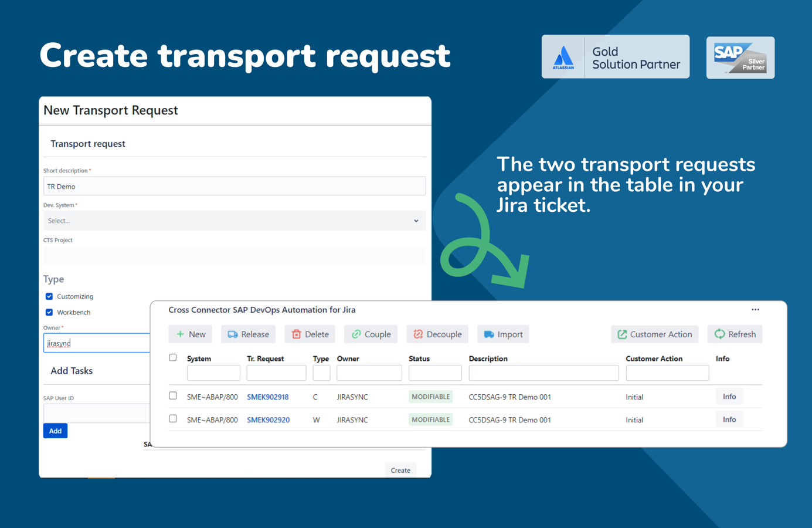Select the Import truck icon

488,334
